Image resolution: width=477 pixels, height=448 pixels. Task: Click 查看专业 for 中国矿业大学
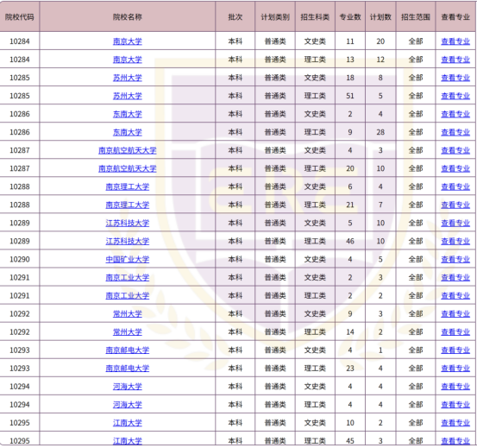tap(455, 259)
